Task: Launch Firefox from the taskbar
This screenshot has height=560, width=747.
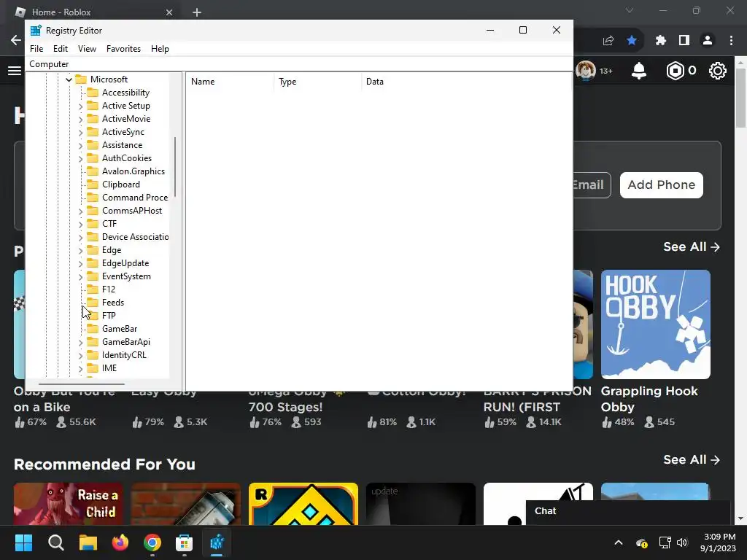Action: pos(120,542)
